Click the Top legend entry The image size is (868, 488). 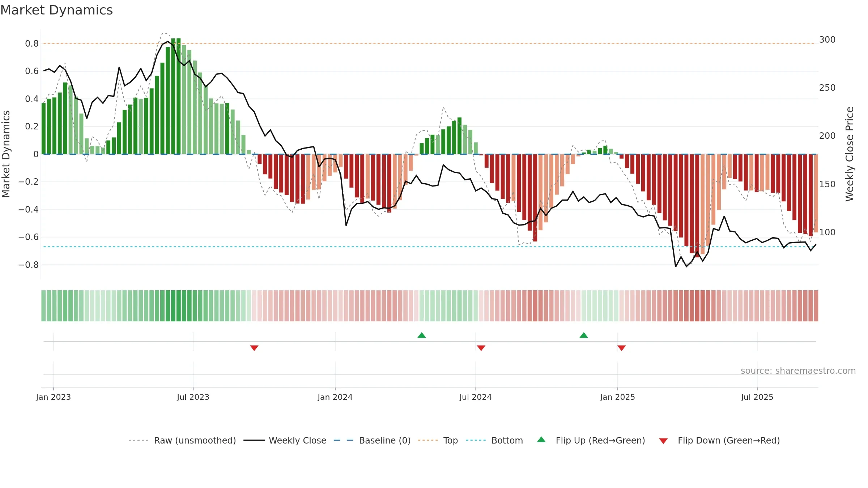[x=438, y=440]
